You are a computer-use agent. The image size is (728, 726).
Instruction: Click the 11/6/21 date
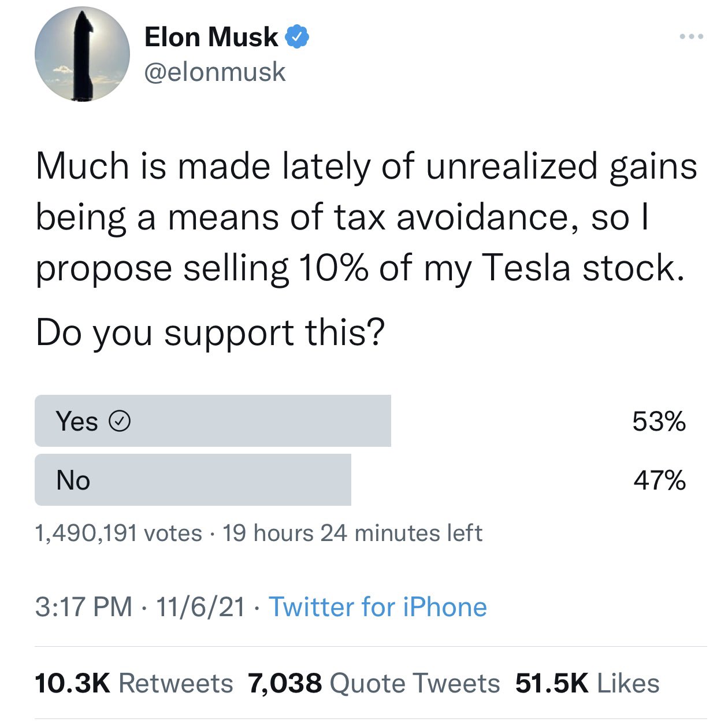pyautogui.click(x=200, y=607)
